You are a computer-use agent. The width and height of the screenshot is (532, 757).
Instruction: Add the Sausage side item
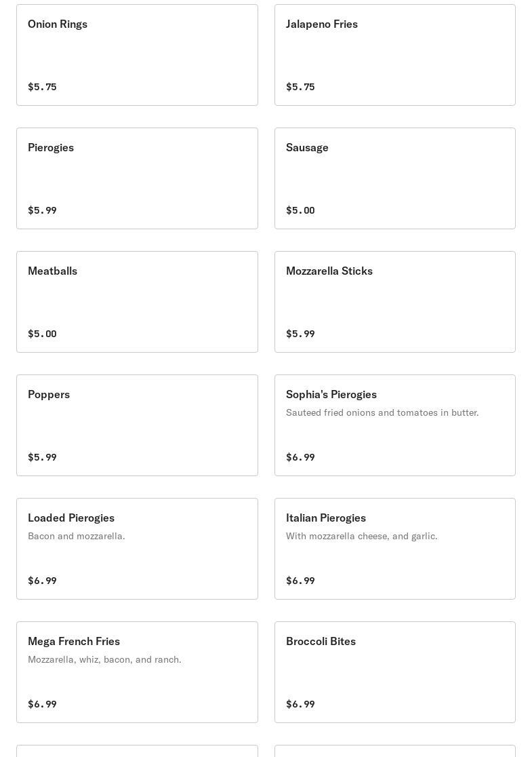coord(394,178)
